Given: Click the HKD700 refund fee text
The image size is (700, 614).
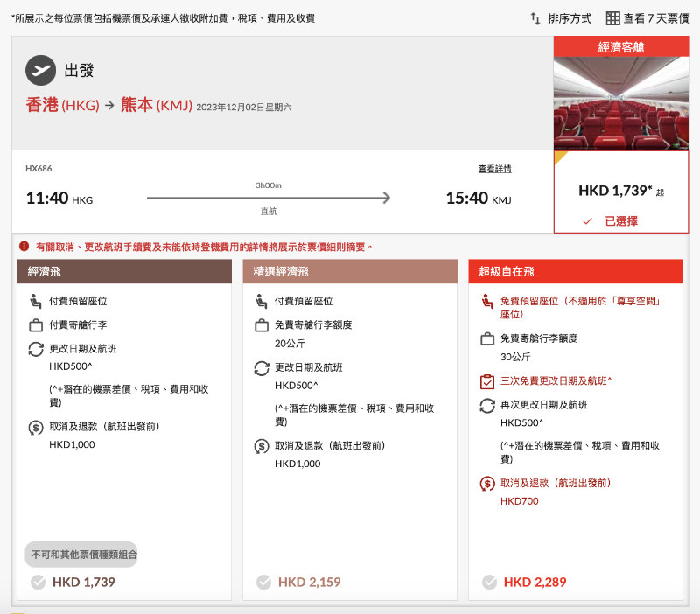Looking at the screenshot, I should pos(519,501).
